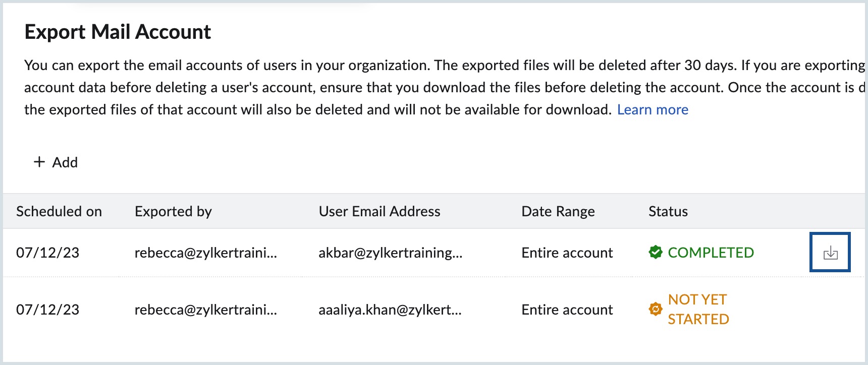Click the Exported by column header
The image size is (868, 365).
[x=173, y=211]
